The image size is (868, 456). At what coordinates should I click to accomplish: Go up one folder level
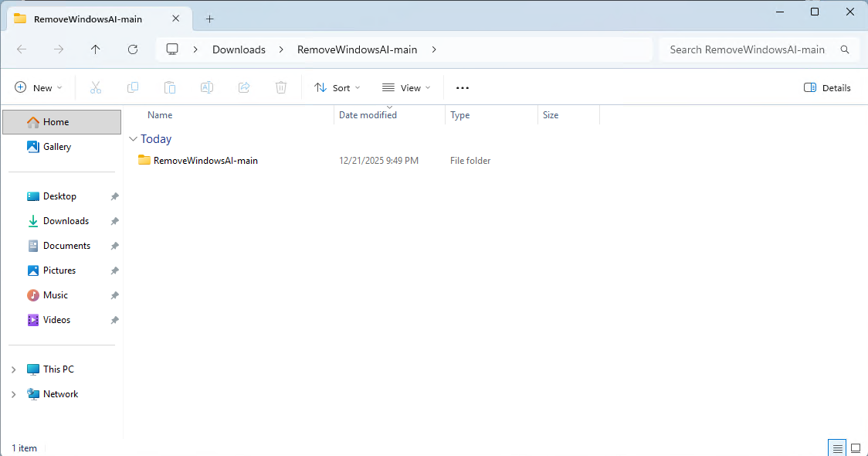pyautogui.click(x=96, y=49)
